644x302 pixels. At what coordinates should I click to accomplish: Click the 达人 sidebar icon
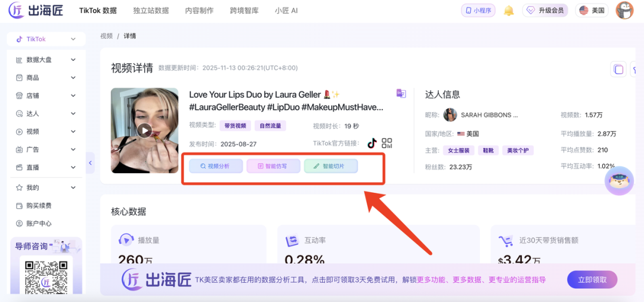19,114
